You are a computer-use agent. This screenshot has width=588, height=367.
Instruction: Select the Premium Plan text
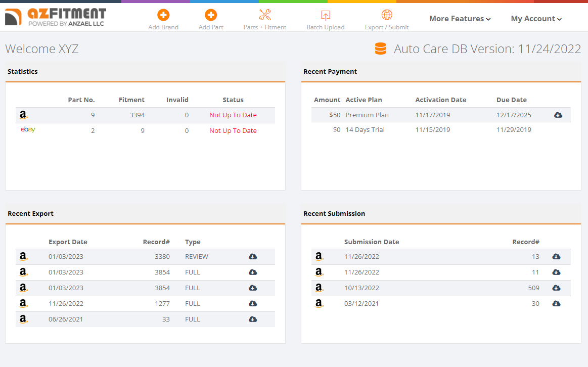367,115
